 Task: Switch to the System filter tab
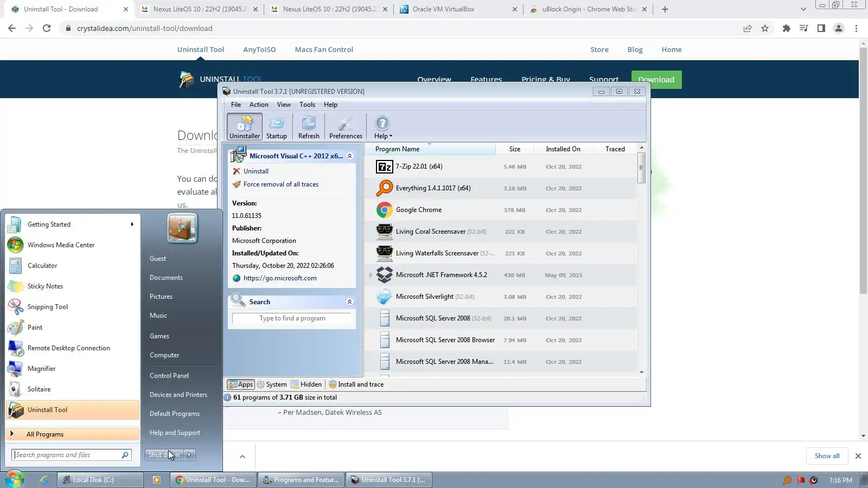pos(272,384)
